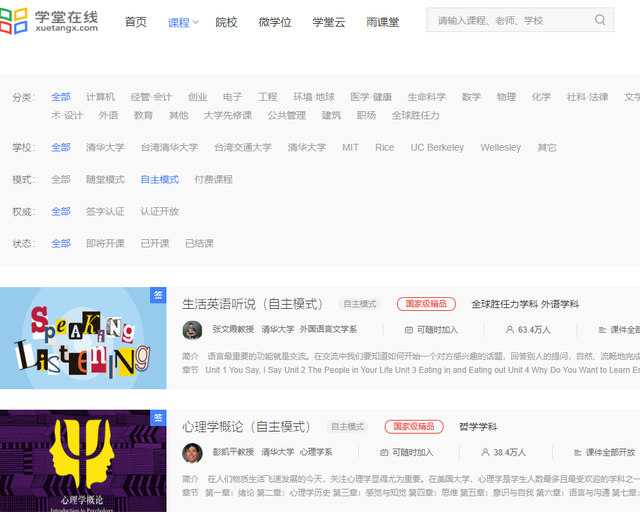
Task: Filter by the 工程 category
Action: pyautogui.click(x=268, y=97)
